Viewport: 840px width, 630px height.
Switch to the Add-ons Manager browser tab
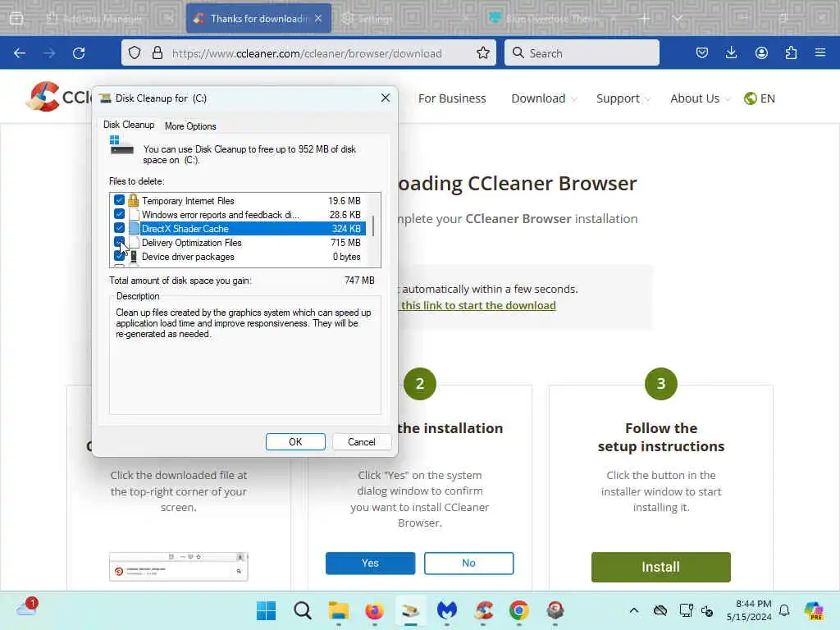tap(102, 18)
